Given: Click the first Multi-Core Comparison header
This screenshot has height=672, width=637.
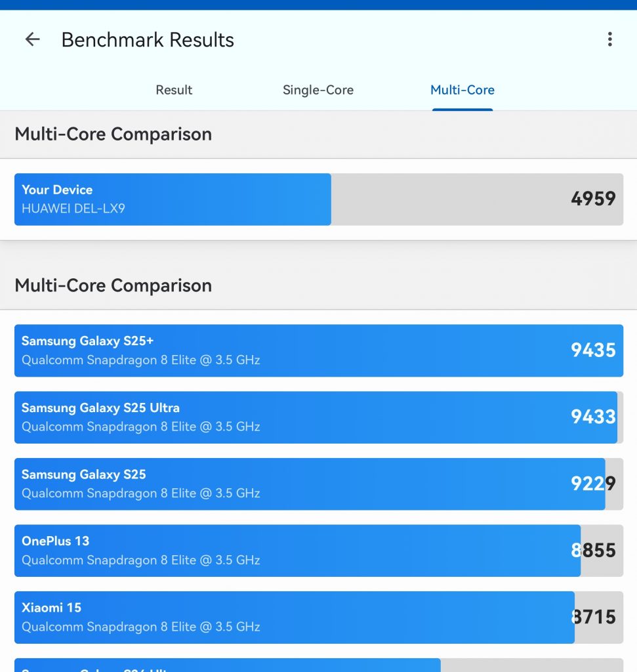Looking at the screenshot, I should click(x=113, y=134).
